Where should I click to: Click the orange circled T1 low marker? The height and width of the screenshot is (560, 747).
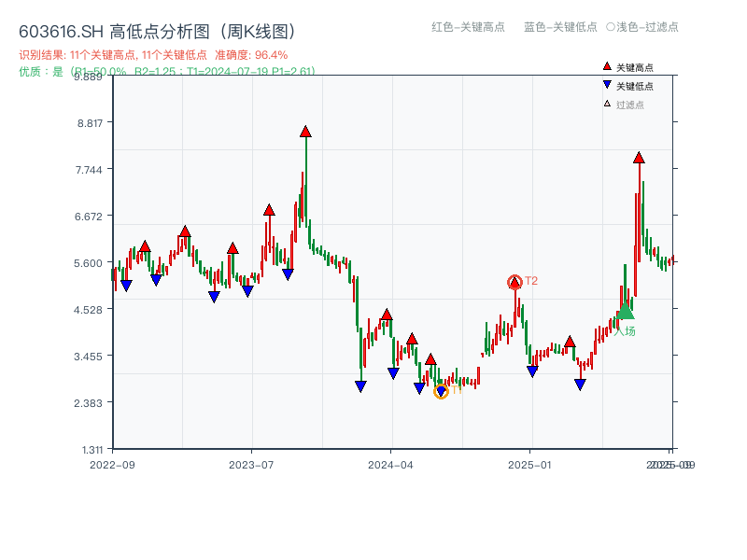click(439, 391)
